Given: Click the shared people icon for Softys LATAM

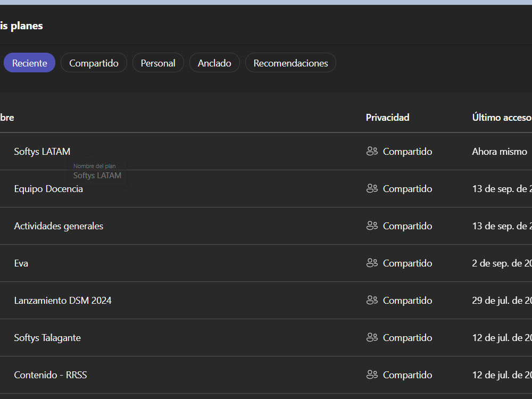Looking at the screenshot, I should (372, 151).
